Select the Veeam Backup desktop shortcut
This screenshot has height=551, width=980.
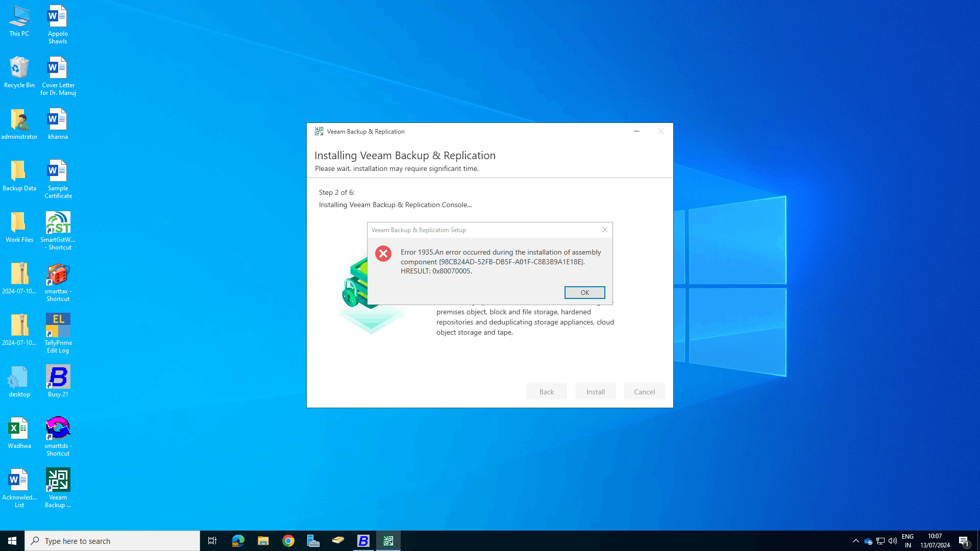point(58,488)
